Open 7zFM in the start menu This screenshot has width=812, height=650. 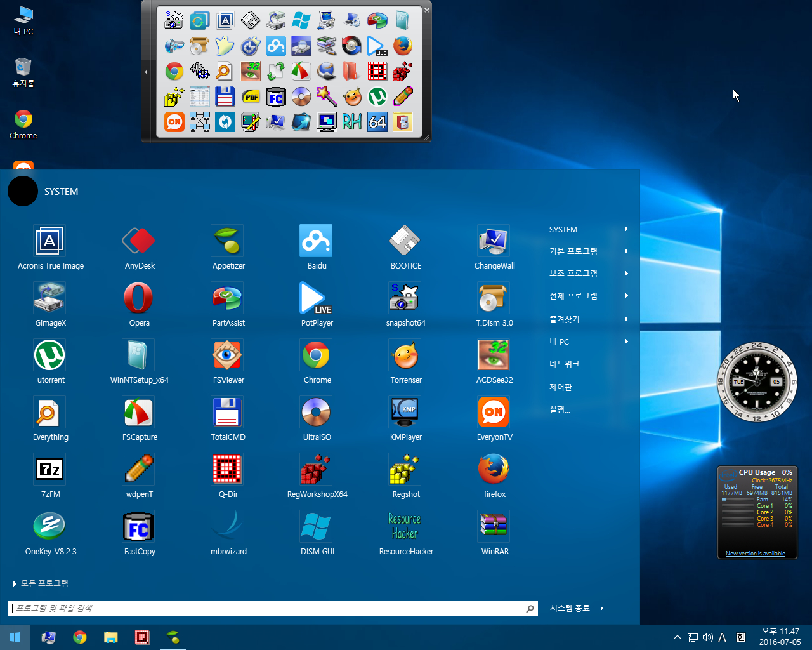pyautogui.click(x=51, y=476)
